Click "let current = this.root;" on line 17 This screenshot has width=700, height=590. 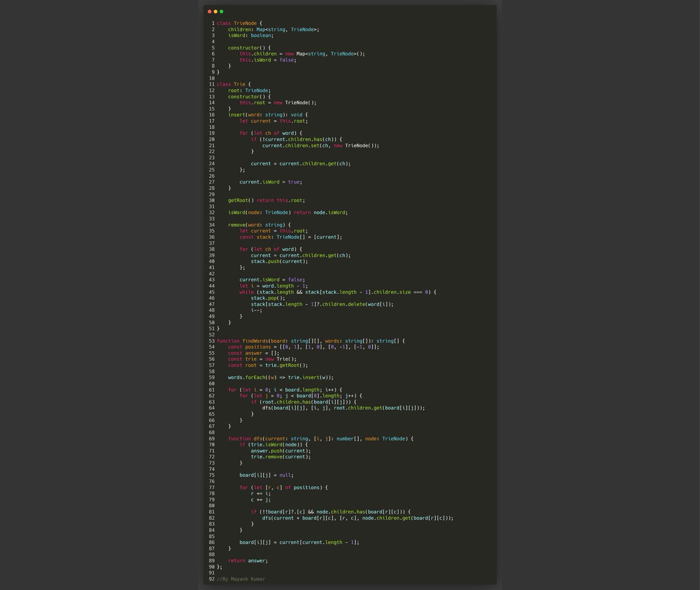coord(274,121)
